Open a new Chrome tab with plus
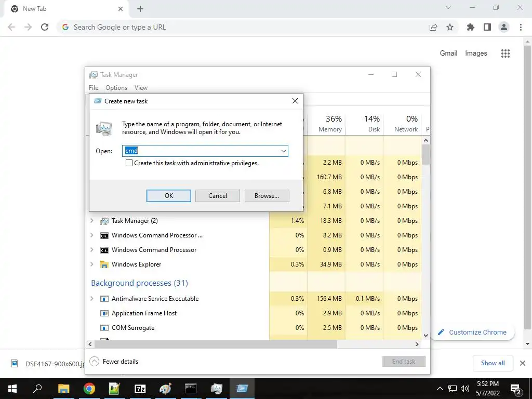Viewport: 532px width, 399px height. click(140, 9)
